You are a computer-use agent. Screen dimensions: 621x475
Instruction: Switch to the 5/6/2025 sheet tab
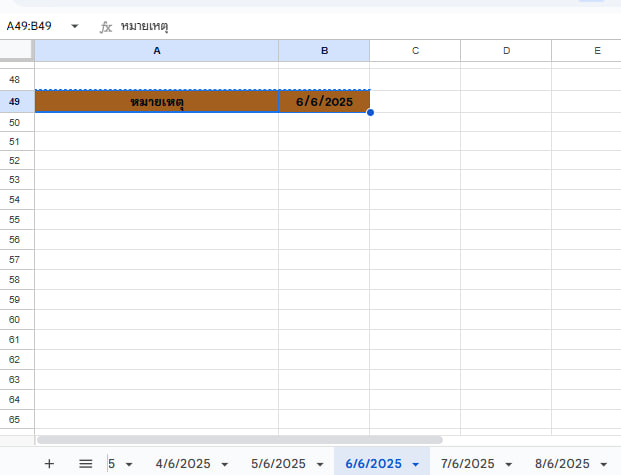point(278,464)
